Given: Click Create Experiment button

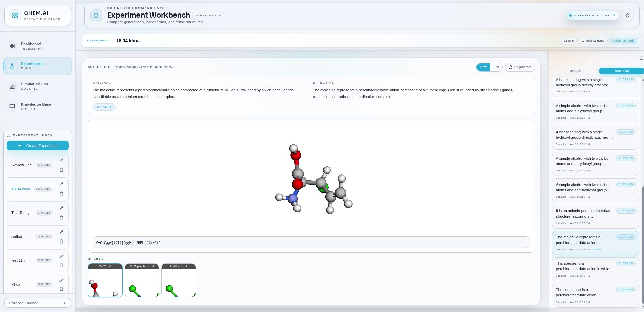Looking at the screenshot, I should click(37, 146).
